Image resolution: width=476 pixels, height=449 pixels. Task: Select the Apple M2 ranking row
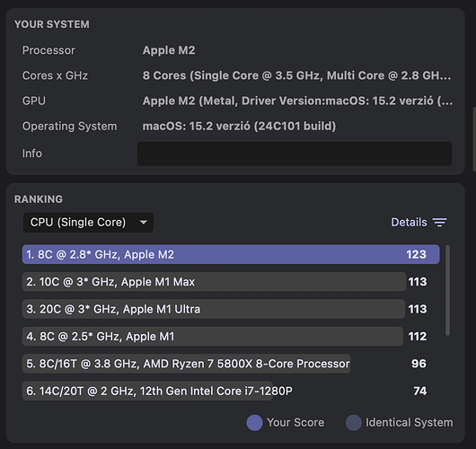[x=231, y=254]
